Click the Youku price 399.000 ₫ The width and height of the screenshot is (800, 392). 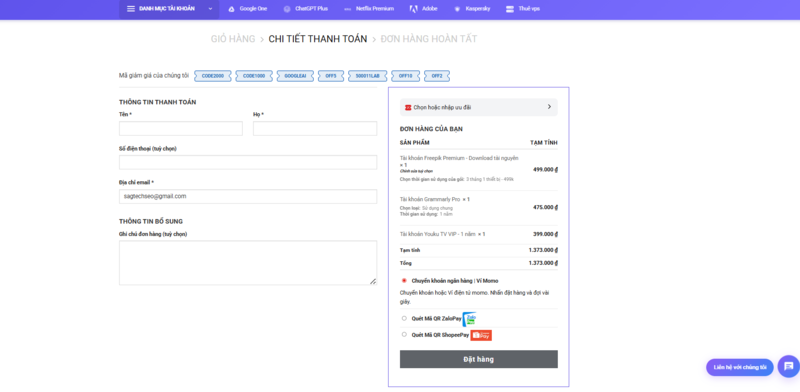[545, 234]
